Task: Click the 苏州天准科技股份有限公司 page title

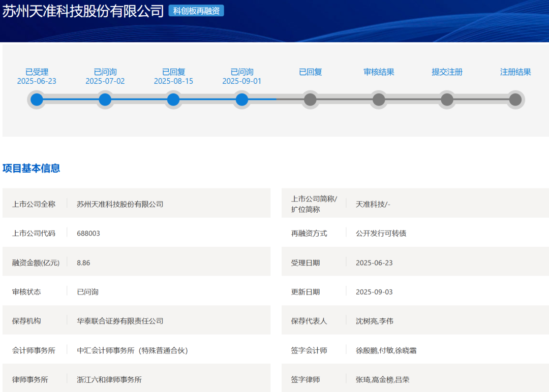Action: (x=83, y=11)
